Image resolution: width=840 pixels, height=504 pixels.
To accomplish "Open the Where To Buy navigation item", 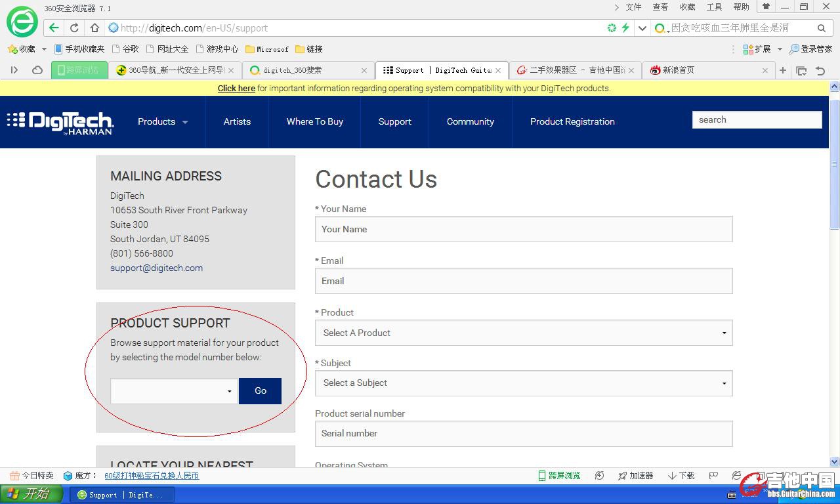I will coord(315,121).
